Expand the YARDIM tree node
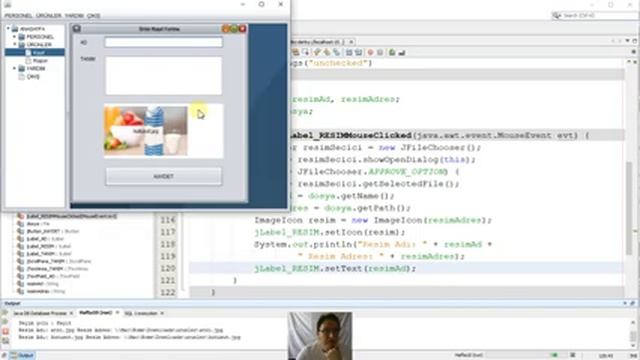640x360 pixels. (15, 68)
